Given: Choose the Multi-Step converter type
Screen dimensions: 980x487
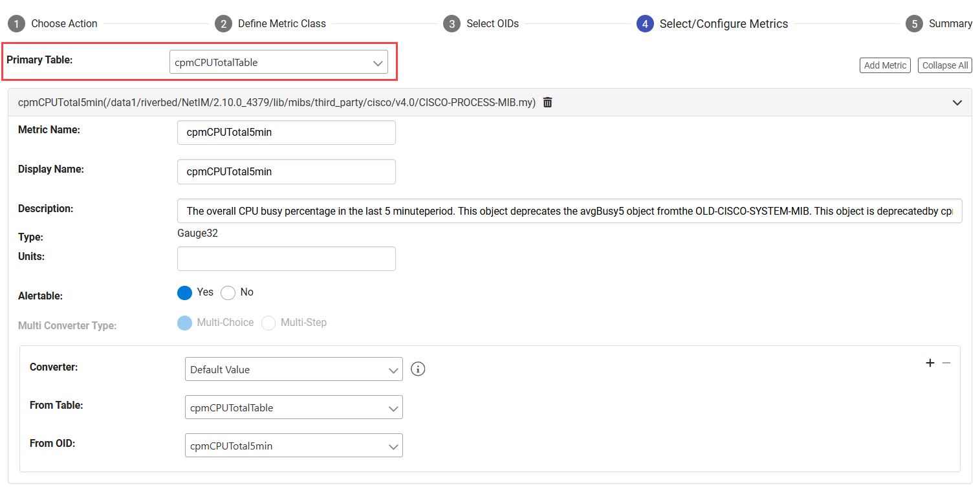Looking at the screenshot, I should (268, 323).
